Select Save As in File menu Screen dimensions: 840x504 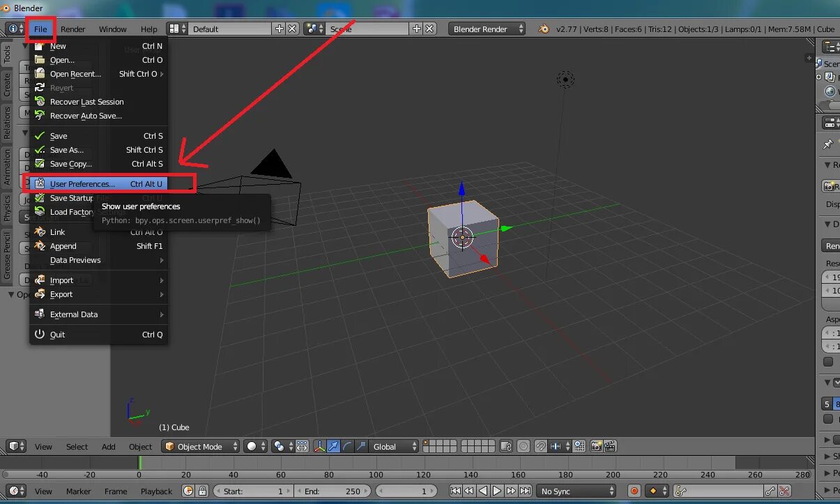click(x=98, y=150)
